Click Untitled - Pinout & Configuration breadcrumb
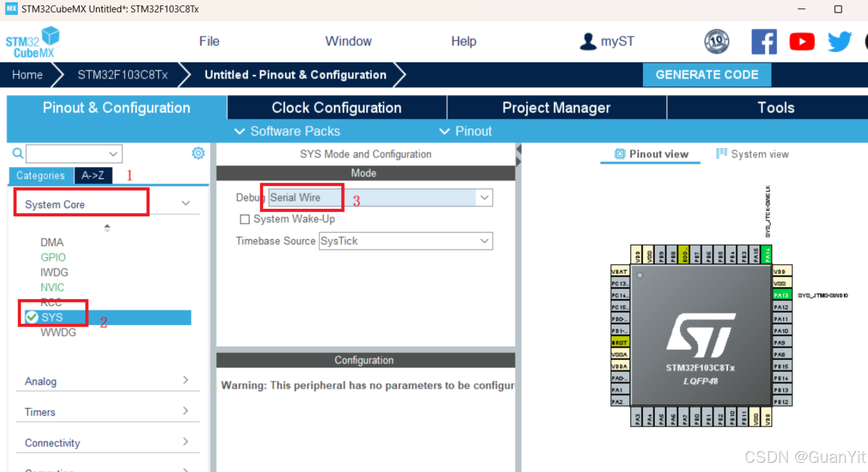The image size is (868, 472). point(296,75)
